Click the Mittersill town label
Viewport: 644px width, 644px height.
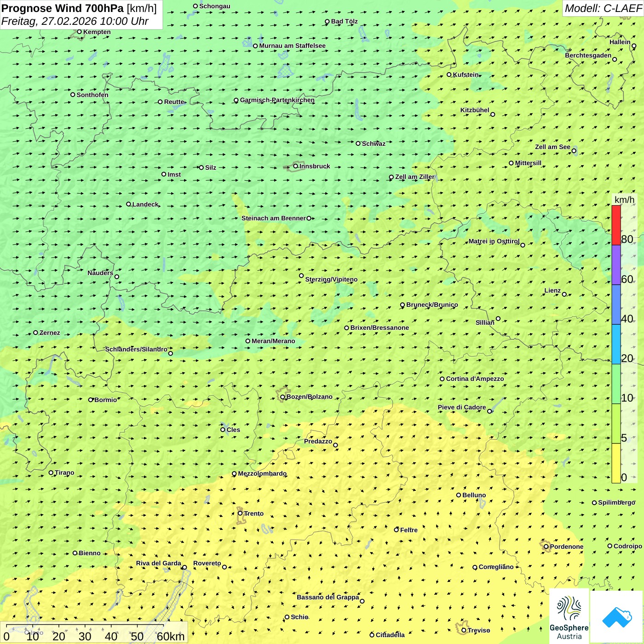528,163
